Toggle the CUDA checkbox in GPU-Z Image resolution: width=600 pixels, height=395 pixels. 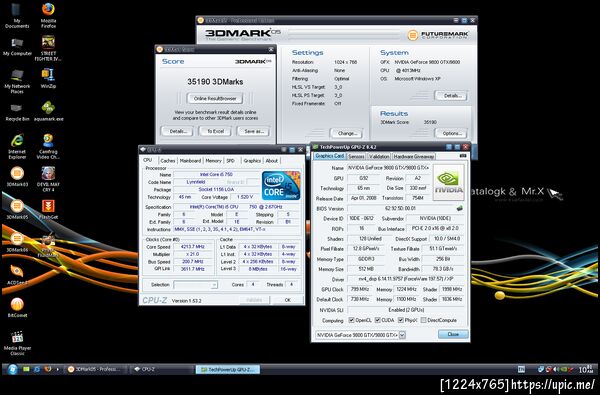pyautogui.click(x=377, y=320)
